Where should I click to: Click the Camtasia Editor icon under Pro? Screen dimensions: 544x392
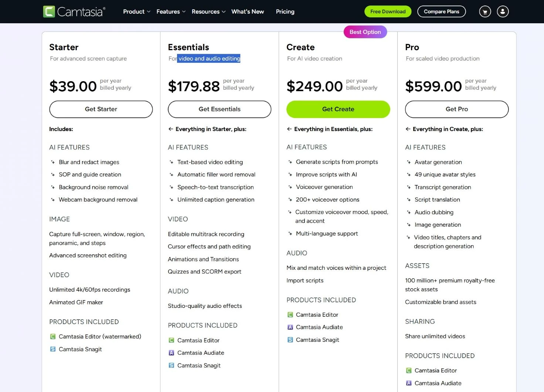tap(409, 370)
